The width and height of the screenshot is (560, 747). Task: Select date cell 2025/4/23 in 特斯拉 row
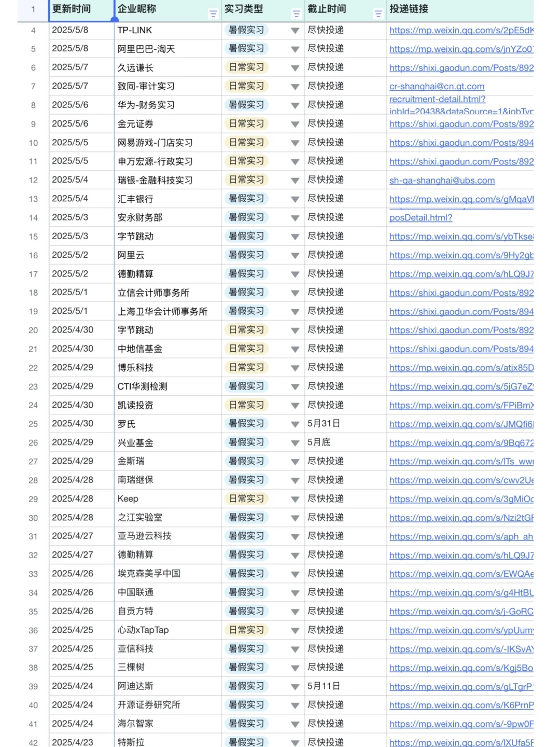click(81, 742)
